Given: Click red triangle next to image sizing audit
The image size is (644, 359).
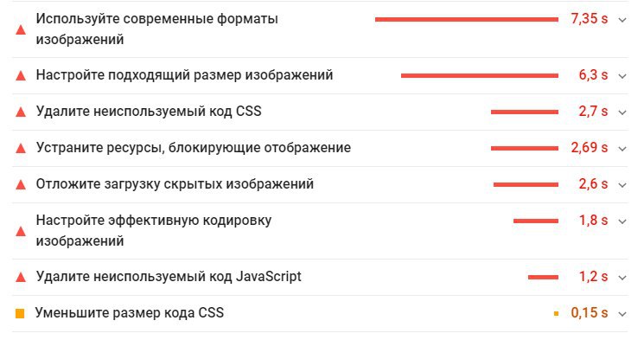Looking at the screenshot, I should tap(21, 76).
